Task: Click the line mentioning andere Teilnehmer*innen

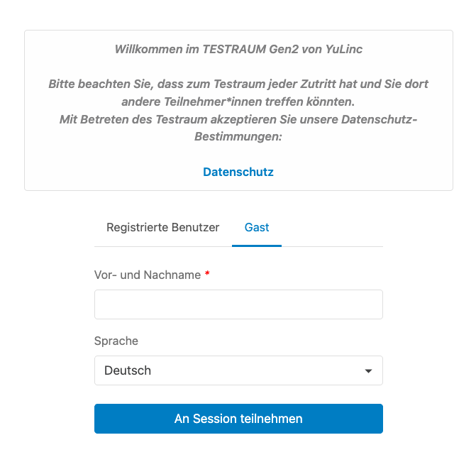Action: tap(238, 101)
